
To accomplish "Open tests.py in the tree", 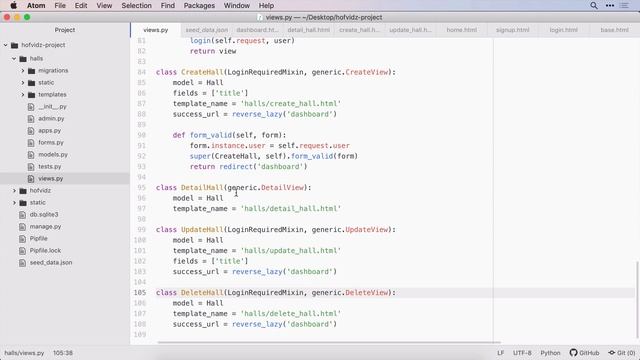I will coord(49,167).
